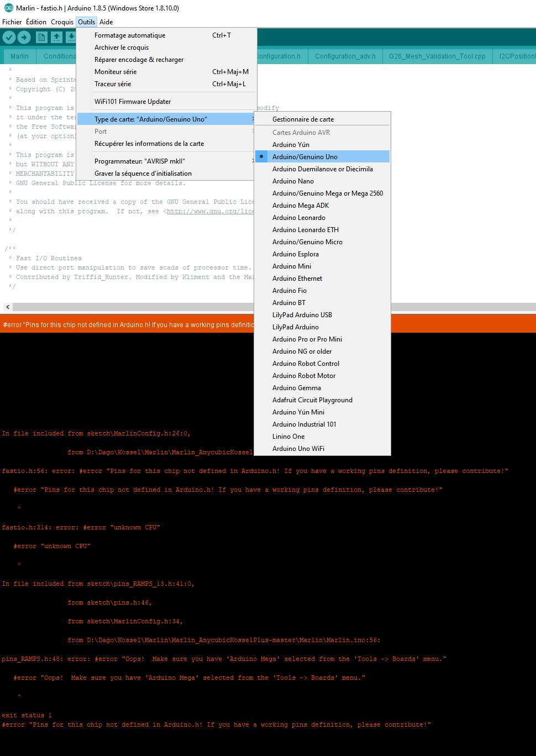Viewport: 536px width, 756px height.
Task: Choose Arduino BT board
Action: coord(322,303)
